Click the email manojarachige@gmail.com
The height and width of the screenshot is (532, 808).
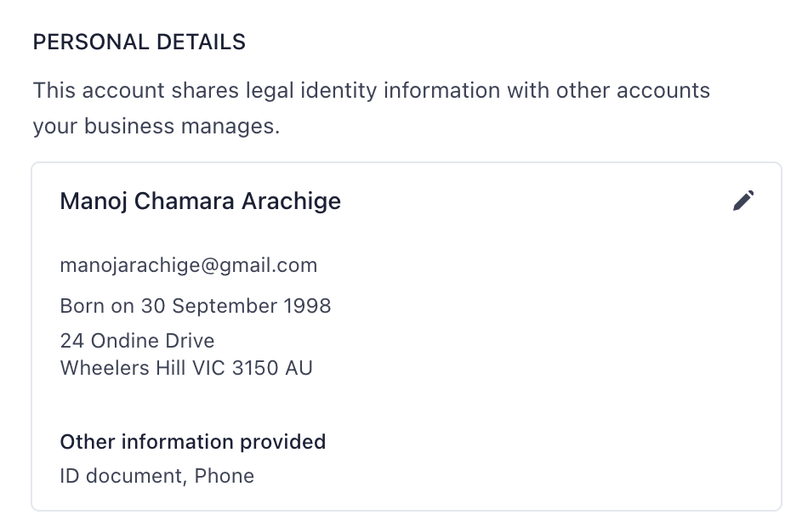pyautogui.click(x=188, y=265)
